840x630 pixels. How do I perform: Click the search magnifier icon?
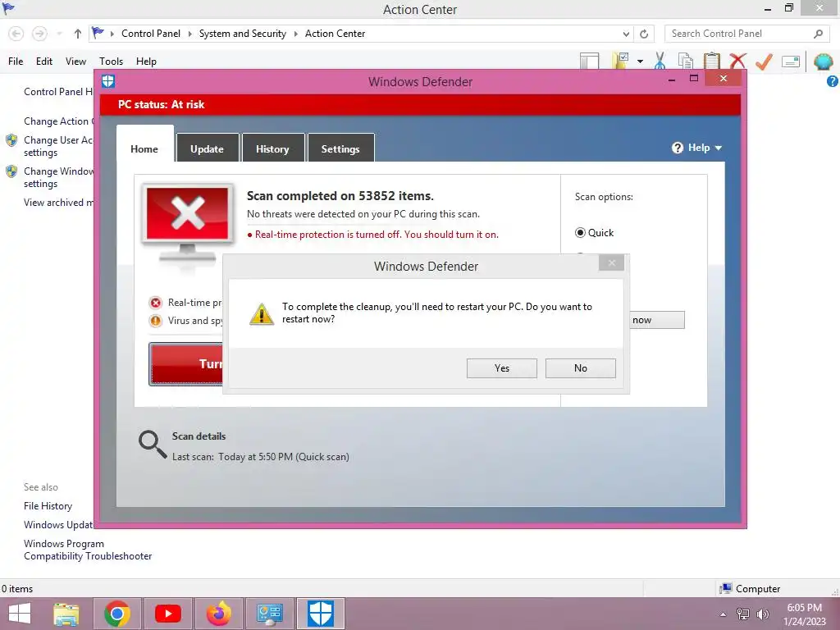(x=818, y=34)
